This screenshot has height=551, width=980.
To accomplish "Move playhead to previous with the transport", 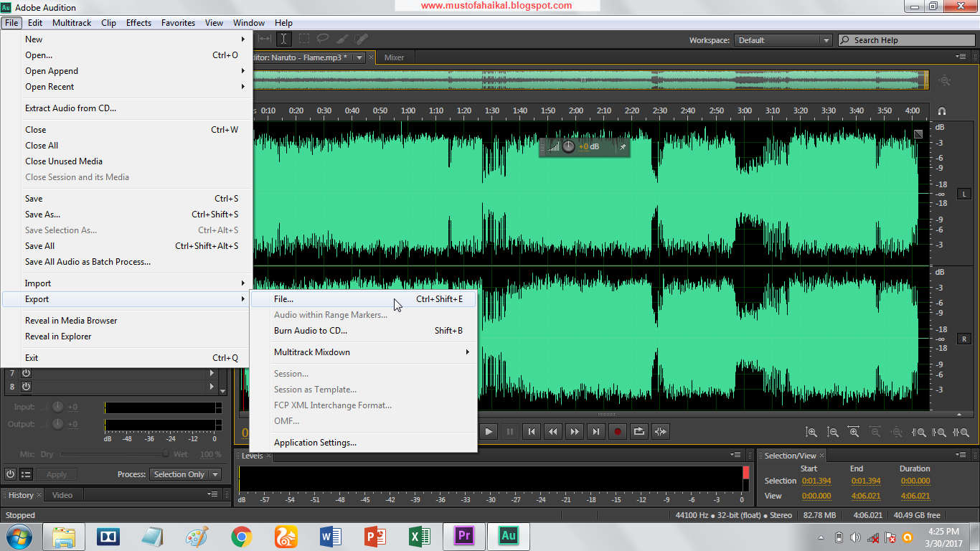I will (532, 431).
